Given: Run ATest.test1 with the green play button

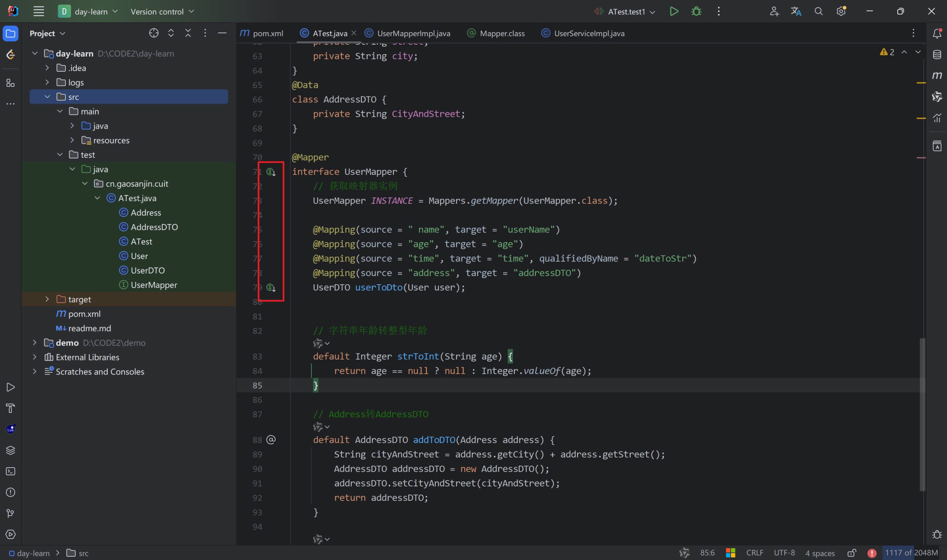Looking at the screenshot, I should [674, 11].
